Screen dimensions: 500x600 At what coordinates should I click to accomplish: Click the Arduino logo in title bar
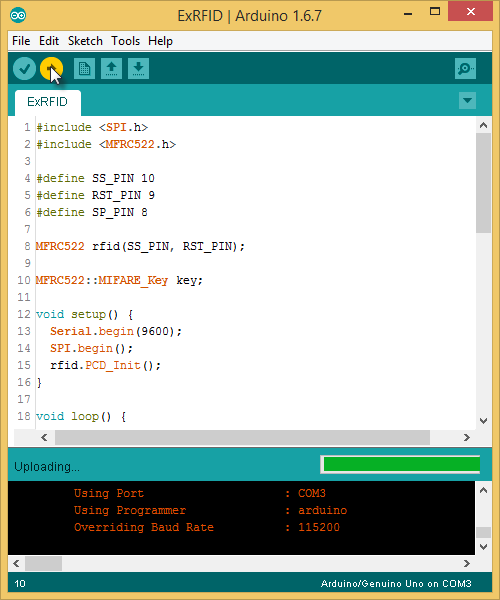click(x=18, y=15)
